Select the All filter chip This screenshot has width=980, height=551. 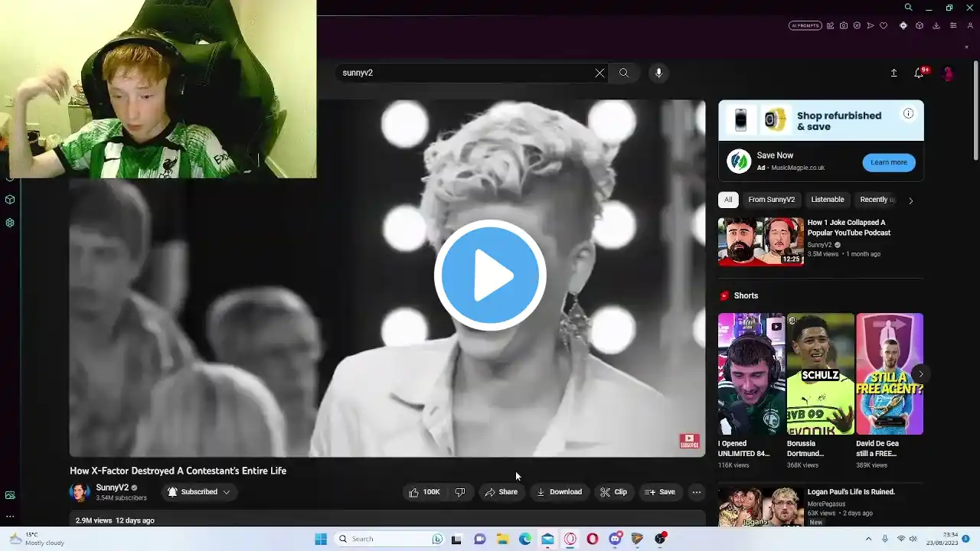[728, 200]
